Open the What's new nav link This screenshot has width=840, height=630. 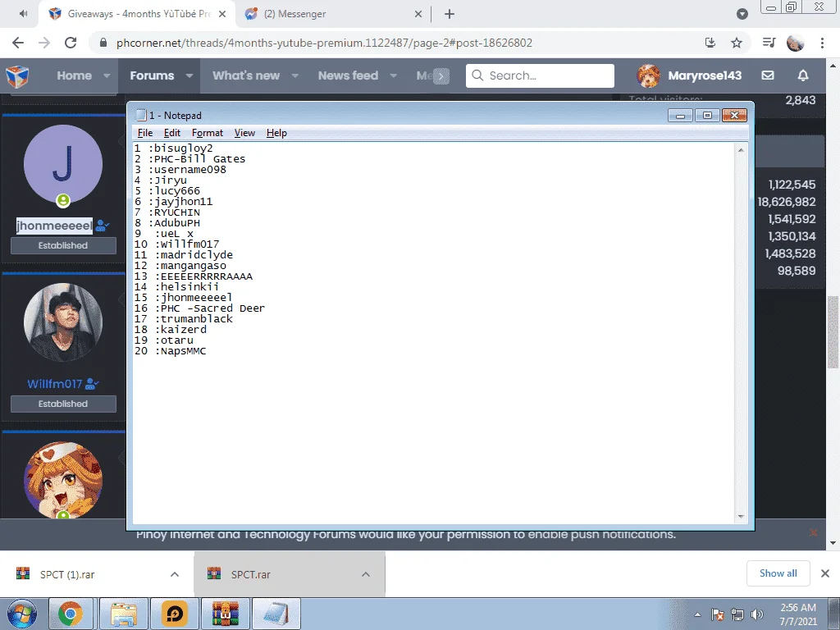[246, 76]
